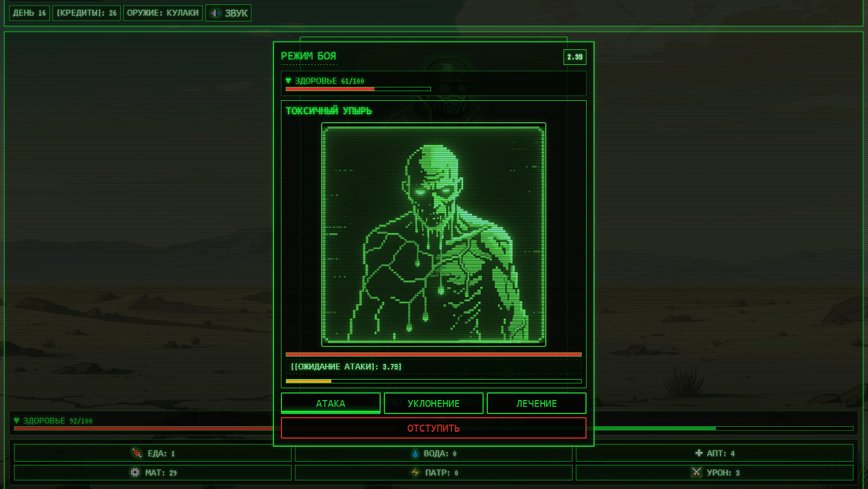Viewport: 868px width, 489px height.
Task: Open the ЕДА: 1 resource slot
Action: [x=153, y=453]
